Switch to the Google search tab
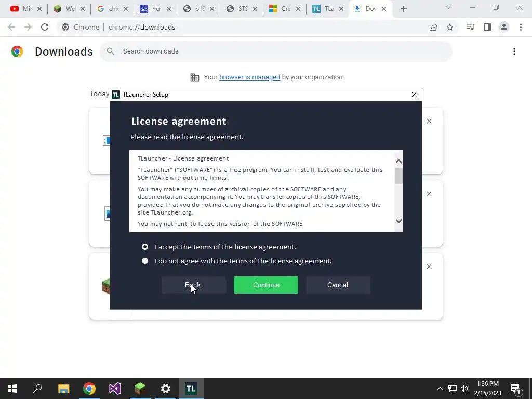532x399 pixels. 108,9
